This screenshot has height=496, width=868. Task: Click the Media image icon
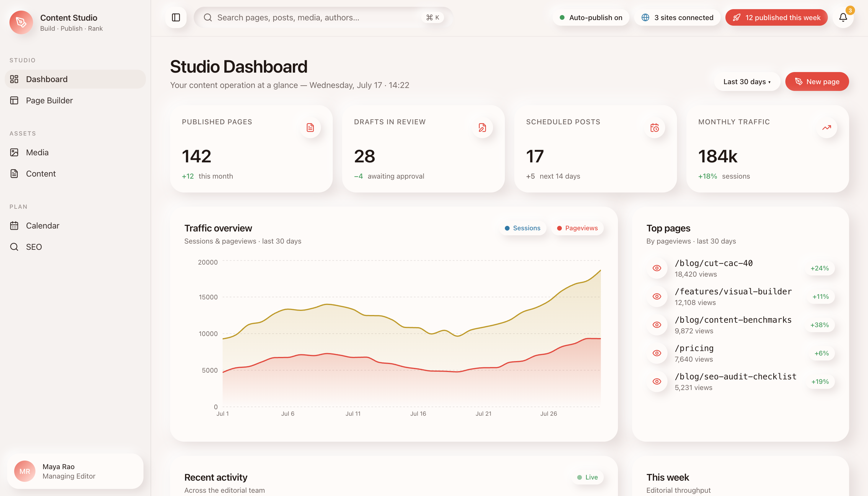pyautogui.click(x=14, y=152)
